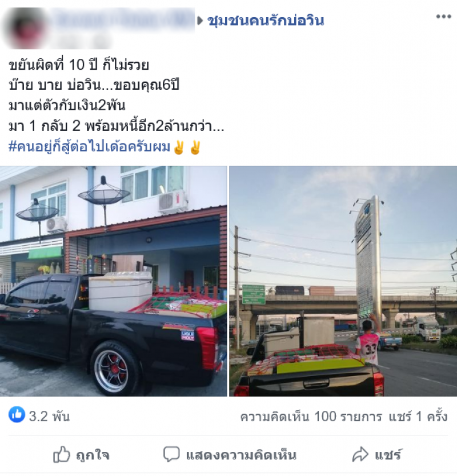Viewport: 457px width, 476px height.
Task: Click the share arrow icon
Action: (360, 454)
